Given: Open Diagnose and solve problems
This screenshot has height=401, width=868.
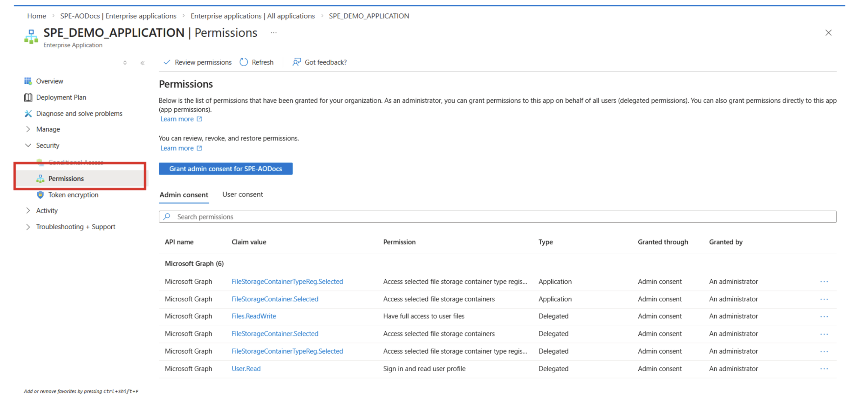Looking at the screenshot, I should pyautogui.click(x=79, y=113).
